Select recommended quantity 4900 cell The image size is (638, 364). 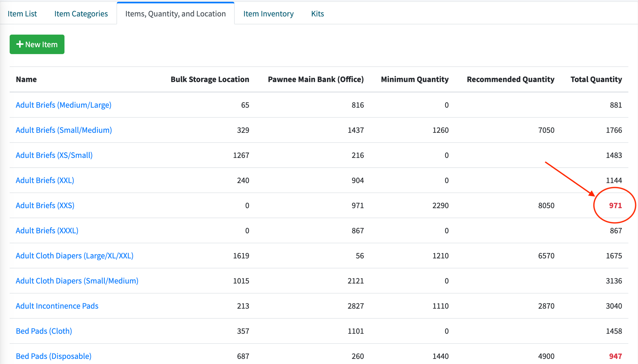pyautogui.click(x=546, y=356)
